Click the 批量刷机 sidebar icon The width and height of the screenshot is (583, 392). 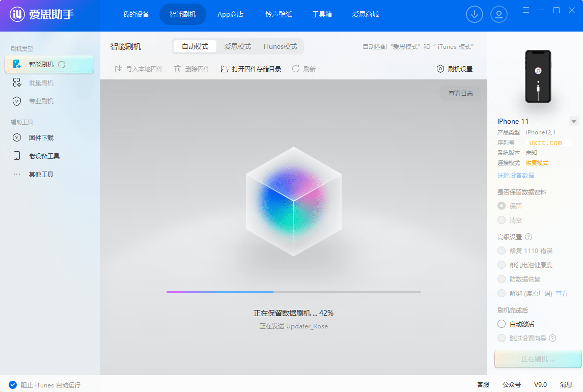(17, 82)
